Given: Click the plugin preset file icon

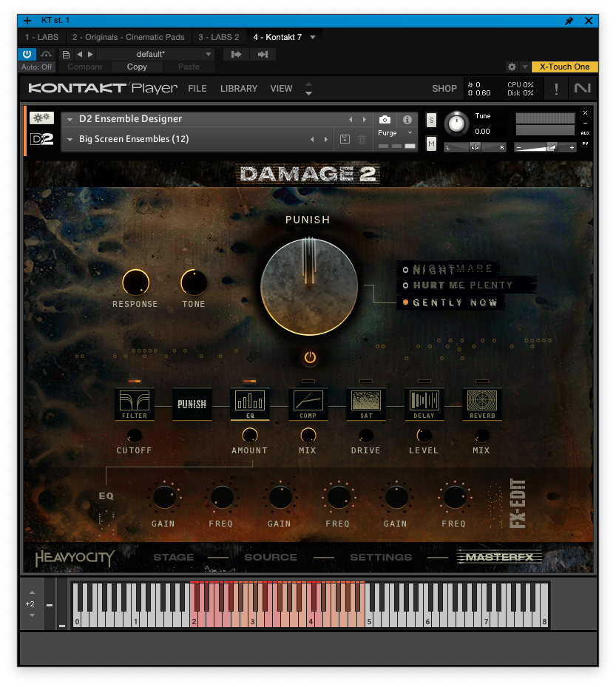Looking at the screenshot, I should click(66, 54).
